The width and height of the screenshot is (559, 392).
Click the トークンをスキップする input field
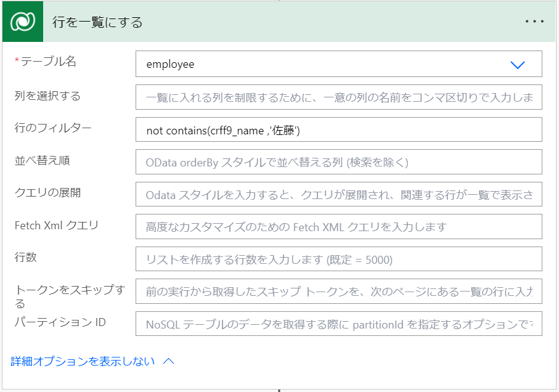[339, 292]
